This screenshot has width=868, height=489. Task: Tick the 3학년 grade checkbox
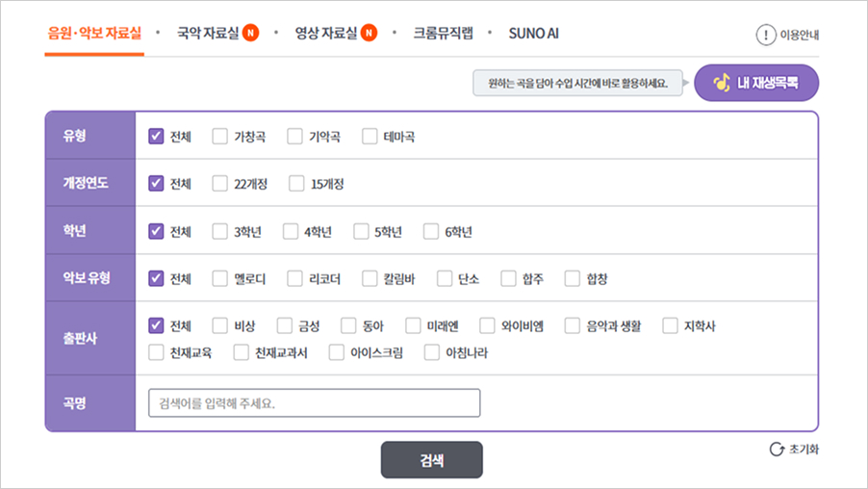[220, 232]
